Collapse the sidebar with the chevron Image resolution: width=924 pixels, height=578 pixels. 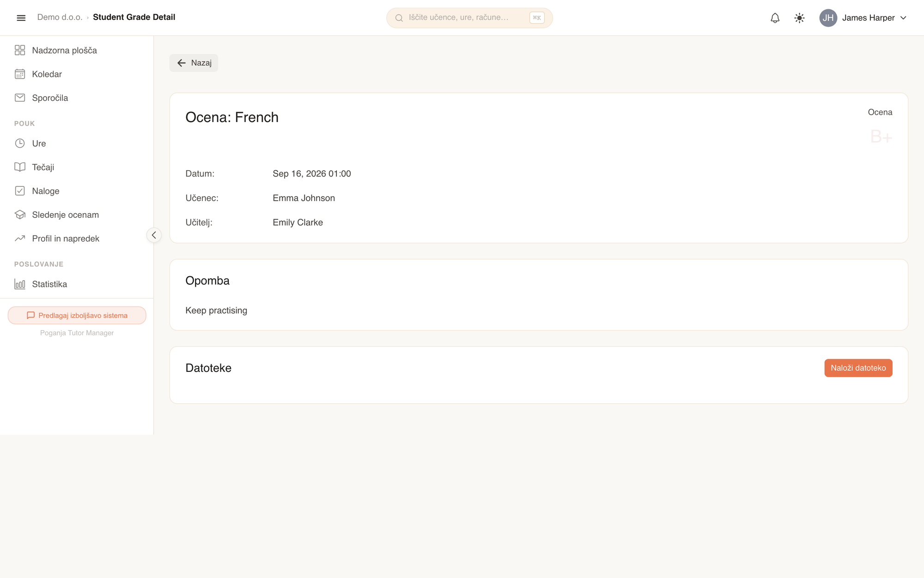tap(154, 235)
